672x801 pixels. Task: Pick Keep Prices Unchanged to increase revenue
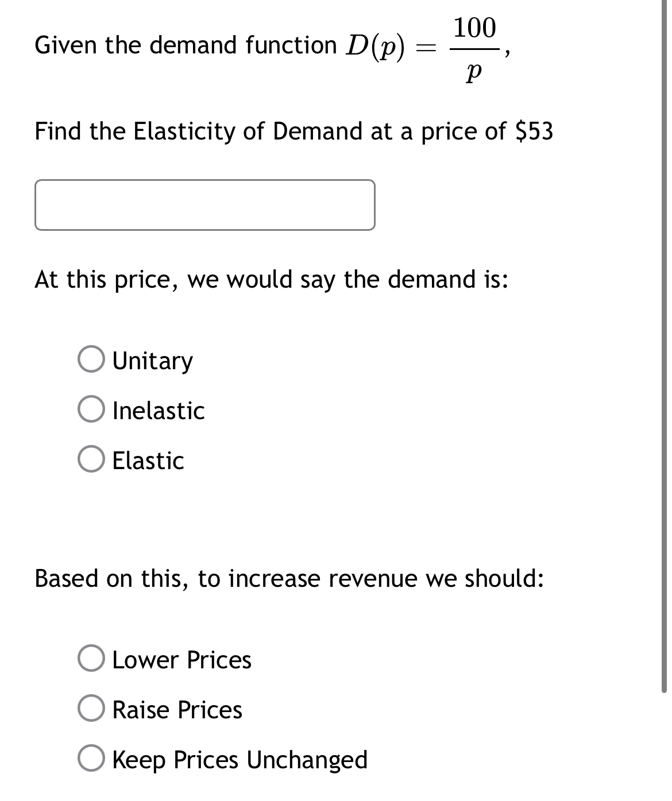[92, 760]
